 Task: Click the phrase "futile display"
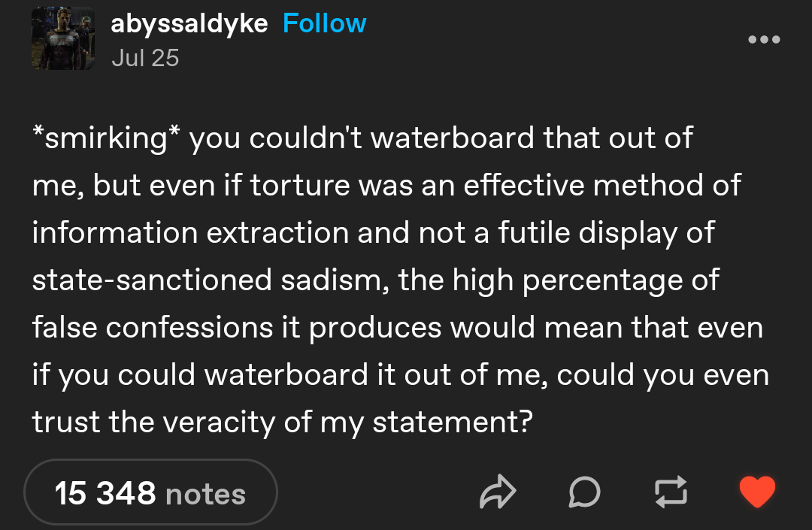click(x=588, y=233)
